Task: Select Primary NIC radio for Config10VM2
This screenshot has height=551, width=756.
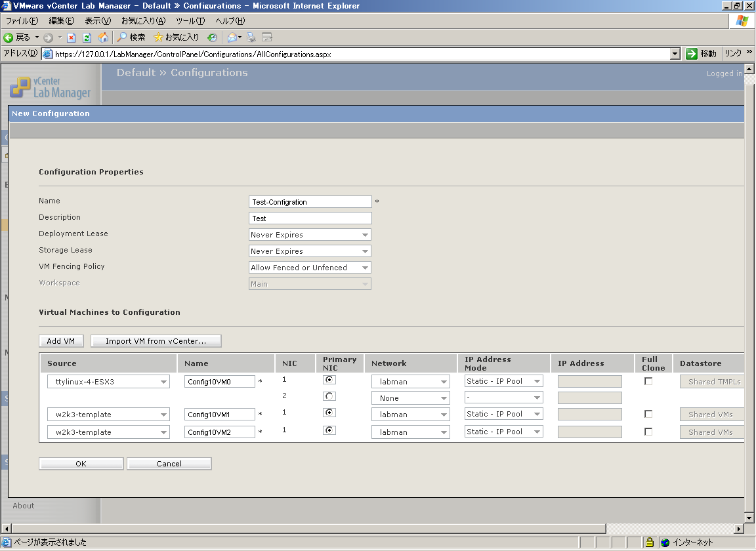Action: pyautogui.click(x=329, y=430)
